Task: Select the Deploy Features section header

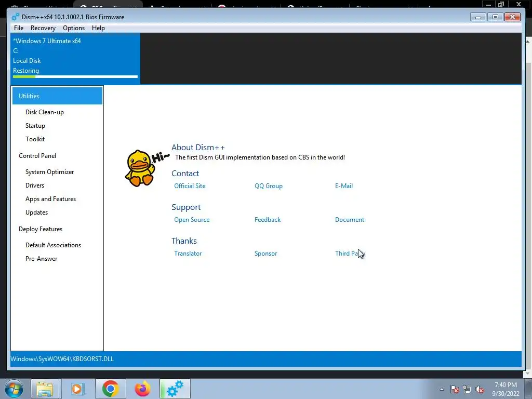Action: [41, 229]
